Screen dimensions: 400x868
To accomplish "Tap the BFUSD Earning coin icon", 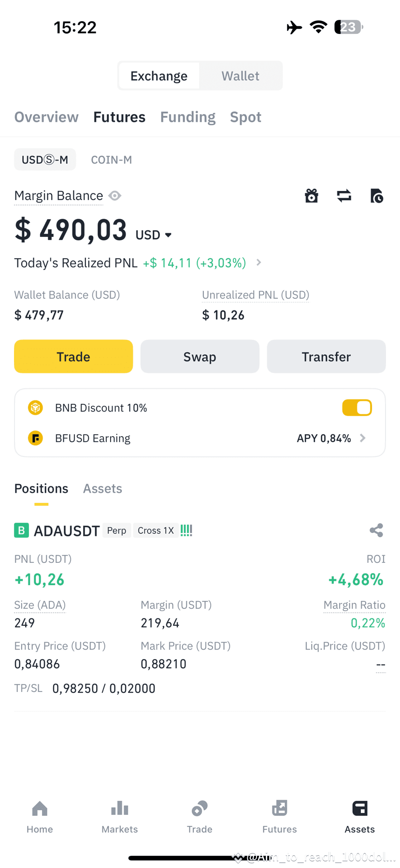I will point(35,438).
